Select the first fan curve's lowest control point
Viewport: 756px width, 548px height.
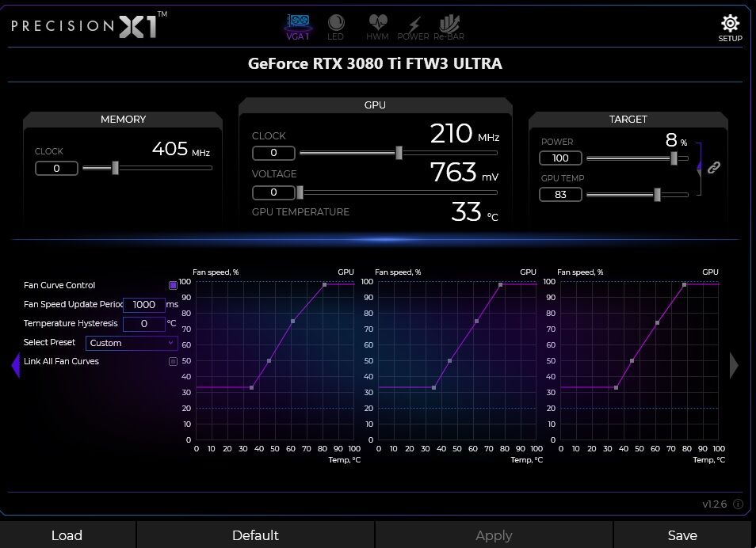click(252, 387)
